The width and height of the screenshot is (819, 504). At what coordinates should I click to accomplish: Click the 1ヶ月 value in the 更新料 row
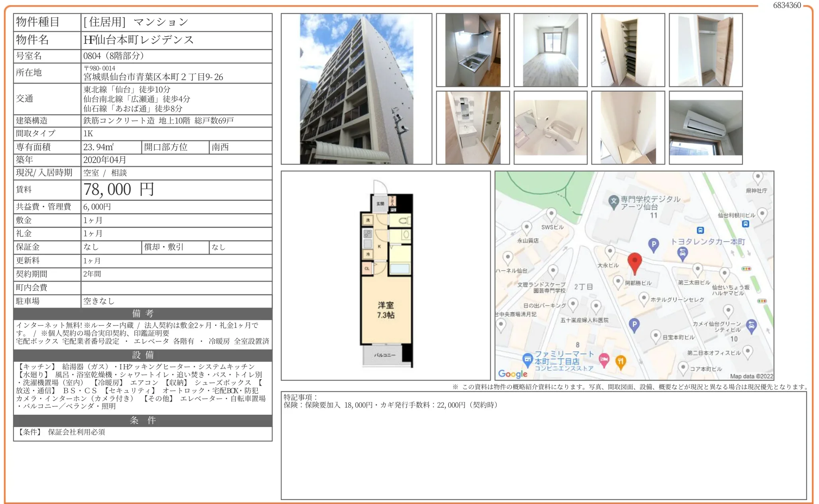pos(92,261)
